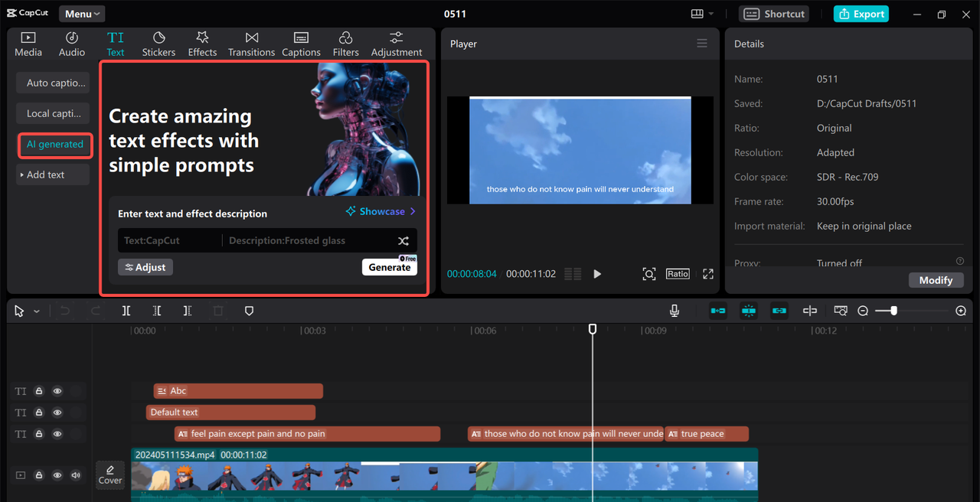The width and height of the screenshot is (980, 502).
Task: Open the Ratio selector
Action: pyautogui.click(x=678, y=273)
